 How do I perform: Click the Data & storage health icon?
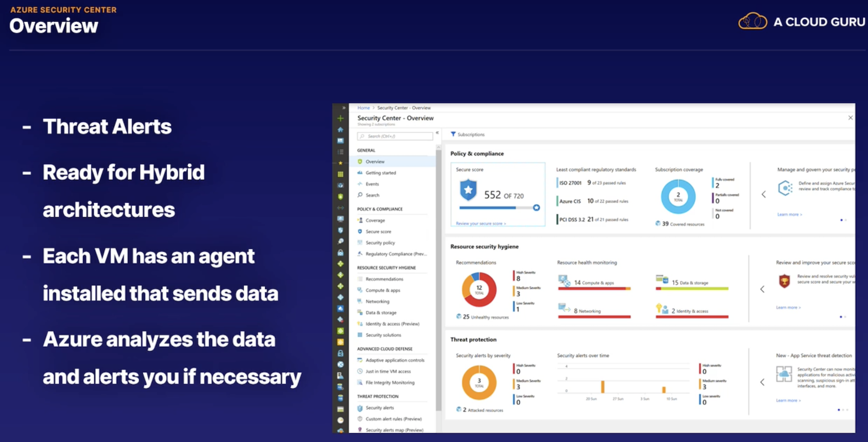tap(662, 280)
